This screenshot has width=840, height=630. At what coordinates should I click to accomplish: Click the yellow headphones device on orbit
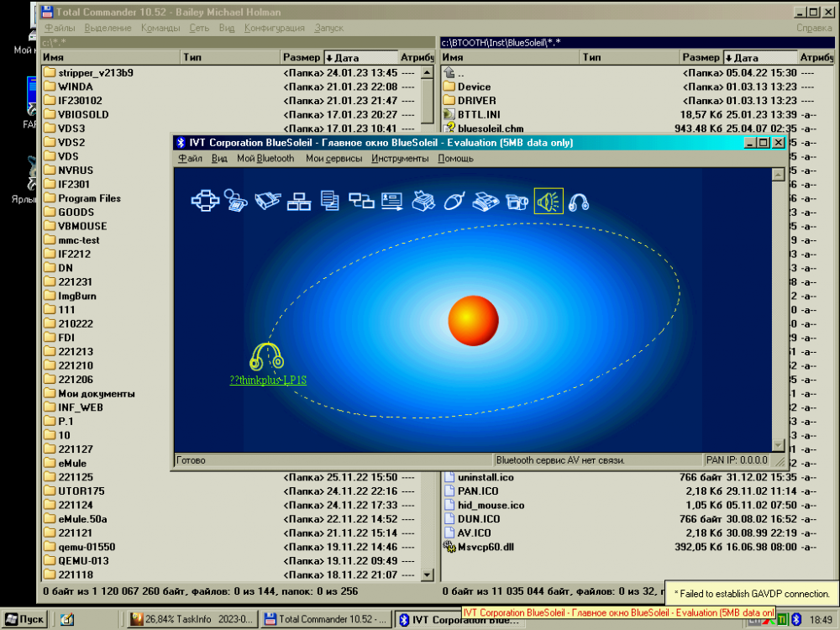(267, 356)
